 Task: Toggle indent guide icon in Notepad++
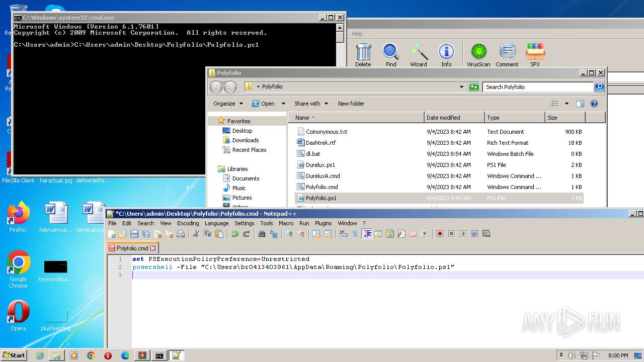click(x=367, y=234)
